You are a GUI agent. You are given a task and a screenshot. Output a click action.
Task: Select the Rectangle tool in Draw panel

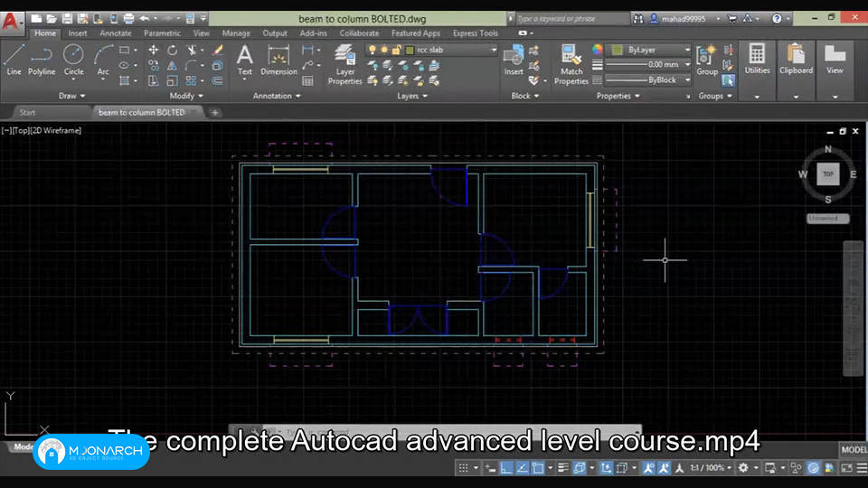125,51
